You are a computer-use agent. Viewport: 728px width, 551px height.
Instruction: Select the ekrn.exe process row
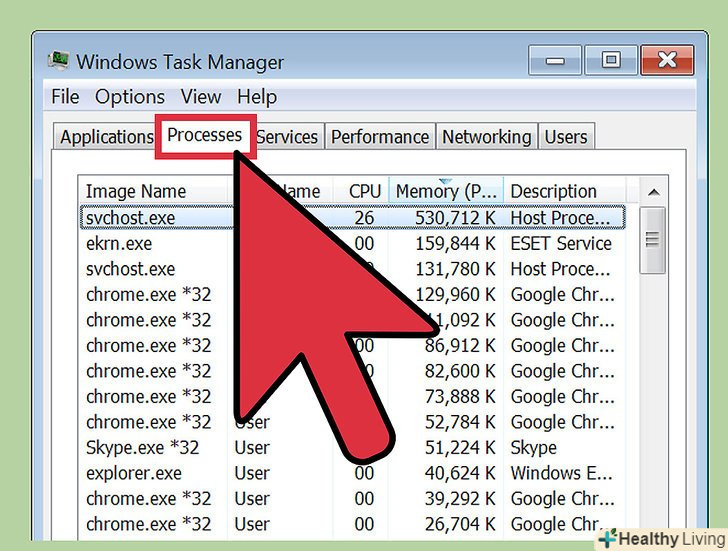pyautogui.click(x=352, y=243)
